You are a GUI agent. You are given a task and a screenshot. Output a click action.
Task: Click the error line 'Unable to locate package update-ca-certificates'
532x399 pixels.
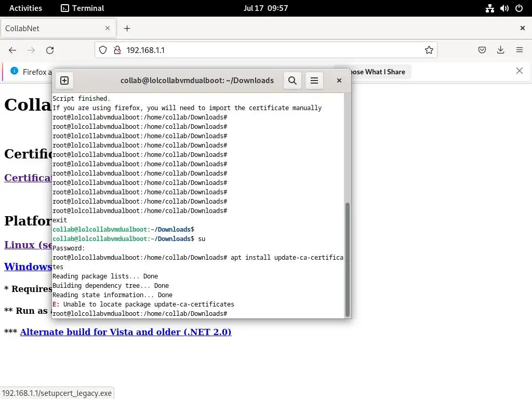(x=143, y=304)
